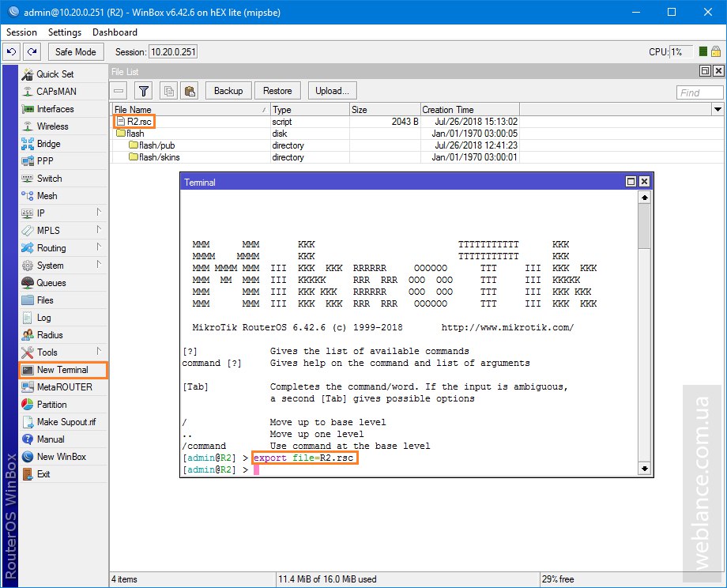Click the Filter funnel icon

coord(144,91)
